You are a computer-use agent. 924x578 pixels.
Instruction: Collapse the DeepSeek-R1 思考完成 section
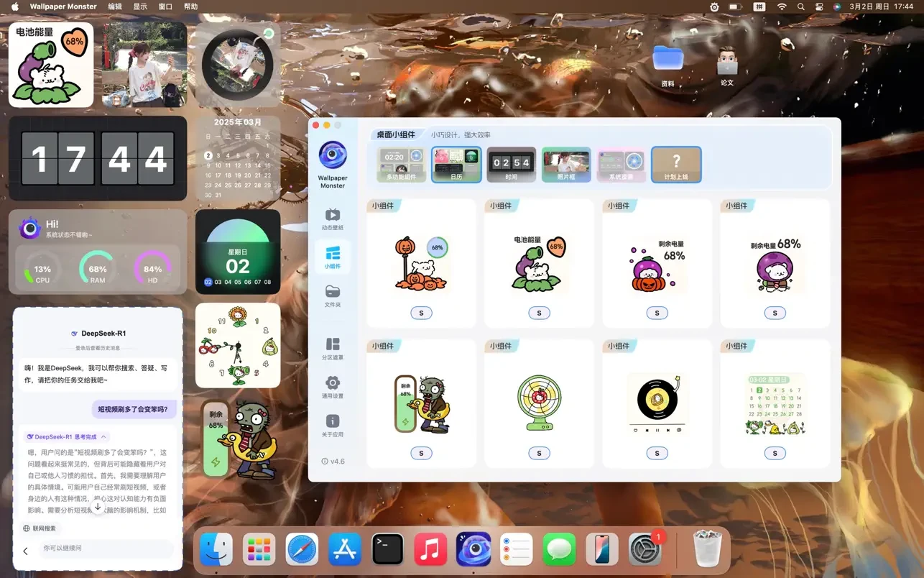click(104, 436)
